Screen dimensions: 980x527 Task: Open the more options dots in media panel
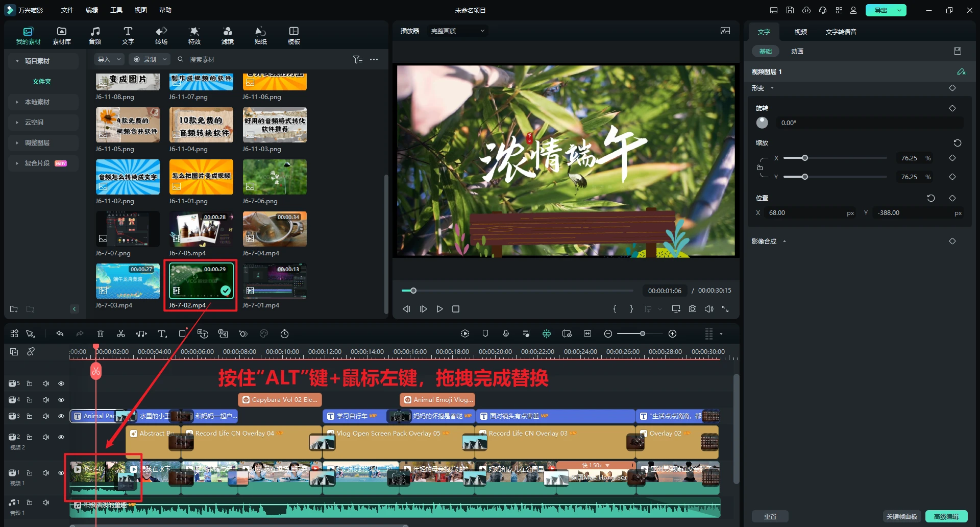(x=374, y=59)
